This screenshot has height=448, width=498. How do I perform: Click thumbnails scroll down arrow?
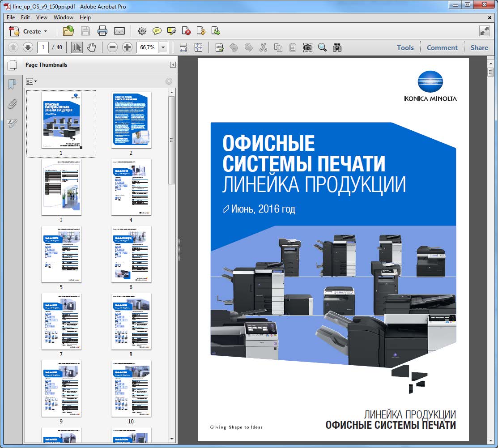click(x=172, y=439)
